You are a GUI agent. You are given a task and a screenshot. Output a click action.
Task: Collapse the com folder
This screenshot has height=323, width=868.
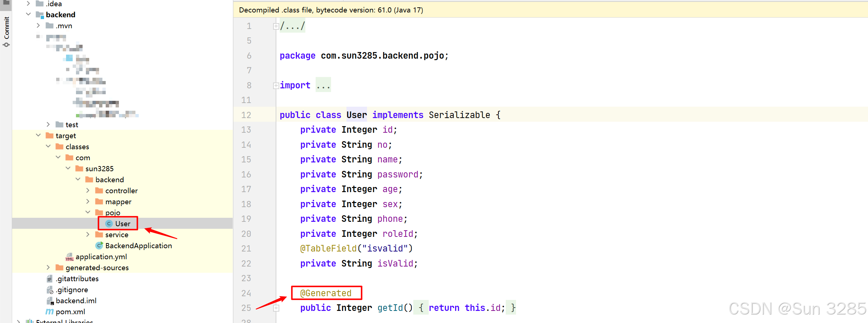[58, 157]
